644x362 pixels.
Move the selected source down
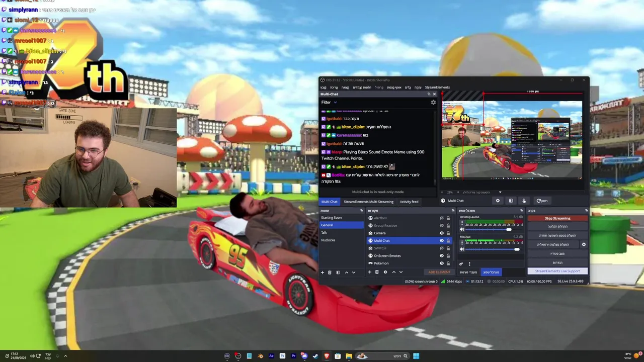coord(401,272)
